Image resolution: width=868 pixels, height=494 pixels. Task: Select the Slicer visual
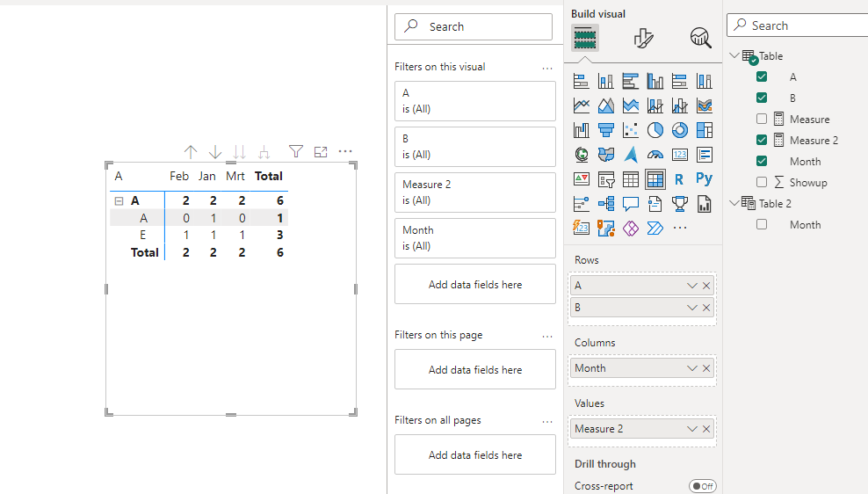(x=606, y=179)
